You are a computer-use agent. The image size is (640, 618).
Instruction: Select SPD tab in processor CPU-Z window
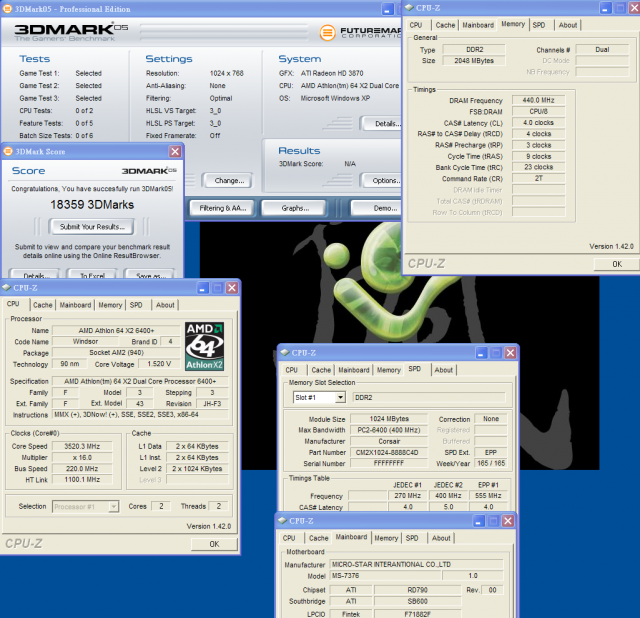136,305
